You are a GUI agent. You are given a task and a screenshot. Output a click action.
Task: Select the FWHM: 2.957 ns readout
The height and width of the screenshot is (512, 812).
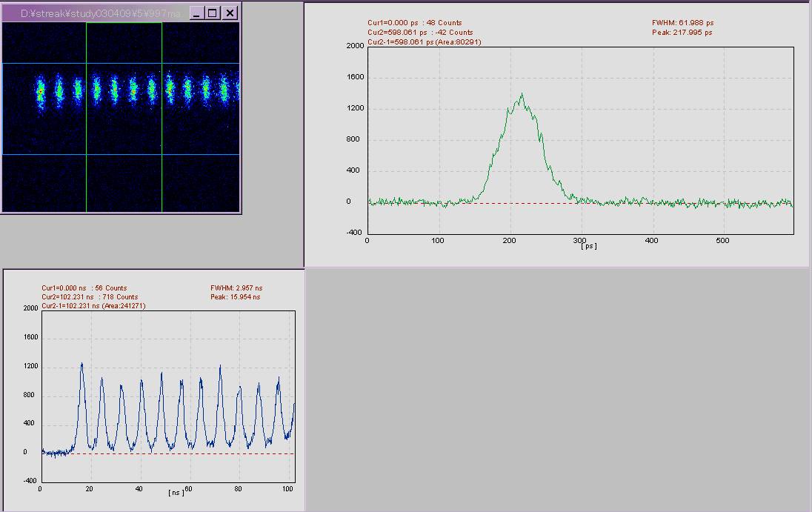pyautogui.click(x=236, y=288)
